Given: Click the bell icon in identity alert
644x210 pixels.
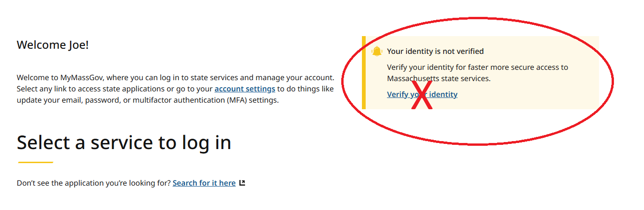Looking at the screenshot, I should point(377,52).
